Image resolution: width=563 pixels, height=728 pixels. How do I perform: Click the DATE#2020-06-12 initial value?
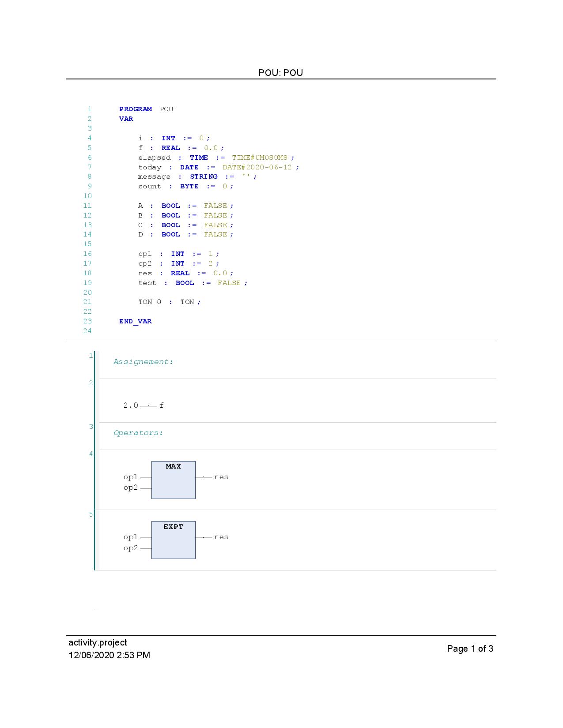257,167
